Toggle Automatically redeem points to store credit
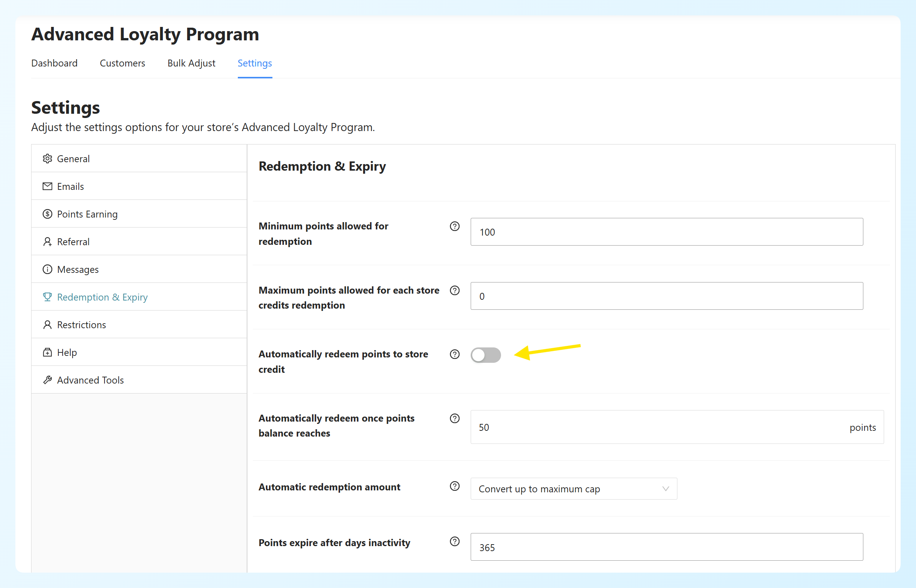Image resolution: width=916 pixels, height=588 pixels. [486, 355]
